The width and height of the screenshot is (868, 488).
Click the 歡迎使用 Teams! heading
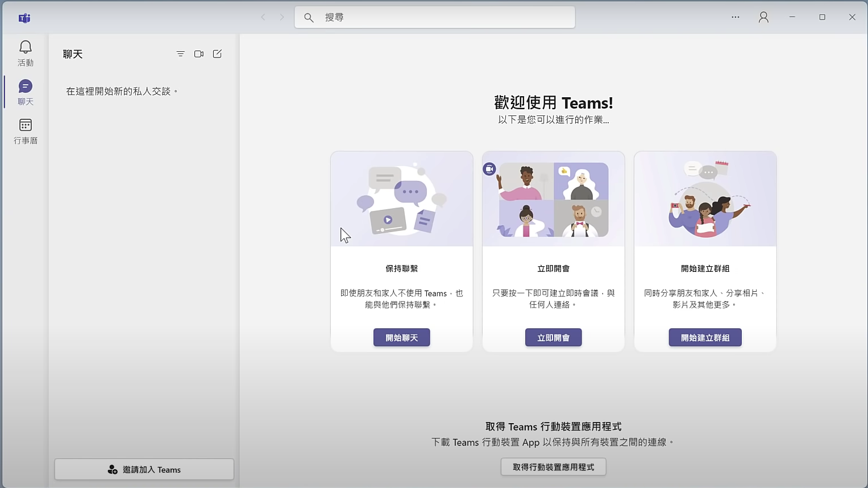pyautogui.click(x=553, y=103)
